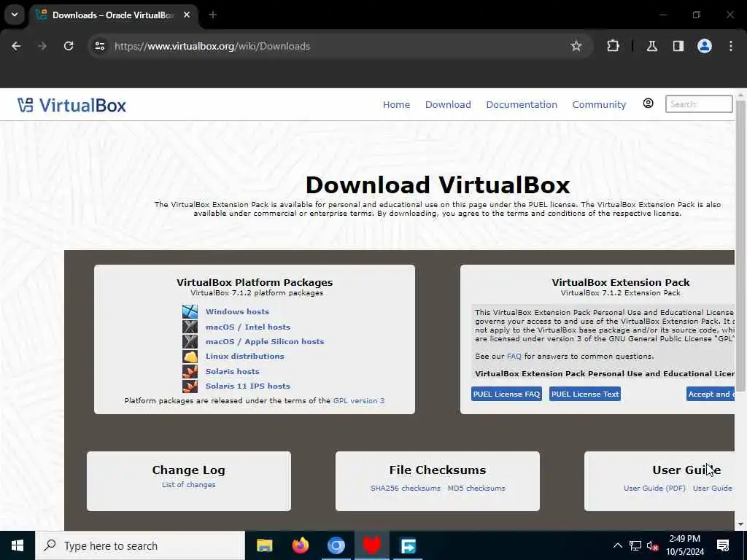Click the scrollbar down arrow
Screen dimensions: 747x560
[x=740, y=524]
